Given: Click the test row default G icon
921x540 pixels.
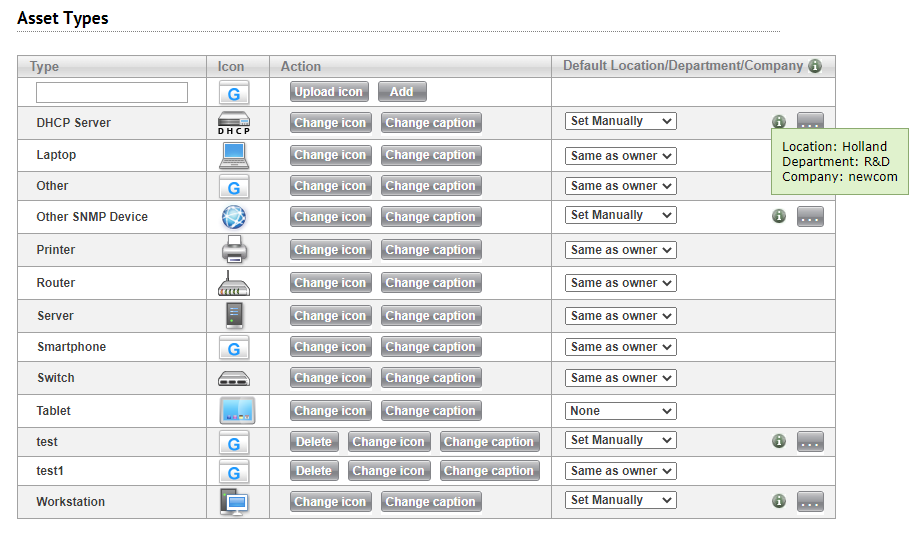Looking at the screenshot, I should (x=234, y=442).
